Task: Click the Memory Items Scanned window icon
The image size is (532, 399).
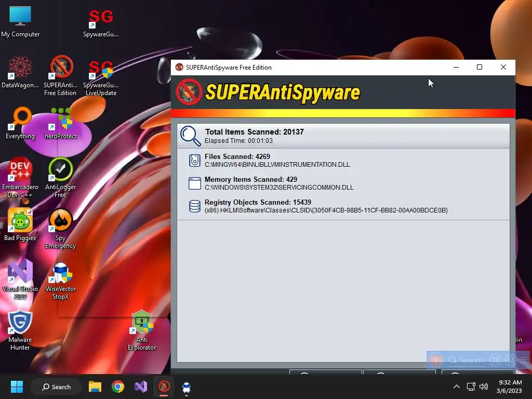Action: pos(195,183)
